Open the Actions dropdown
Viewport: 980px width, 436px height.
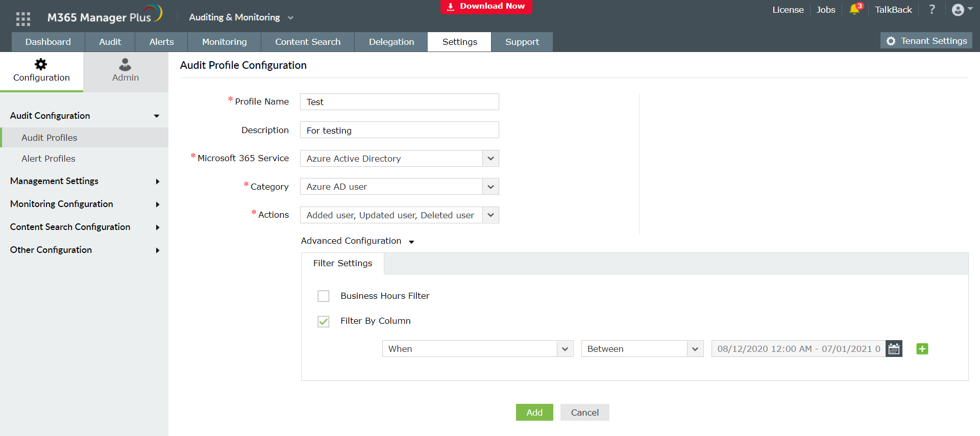(x=399, y=215)
